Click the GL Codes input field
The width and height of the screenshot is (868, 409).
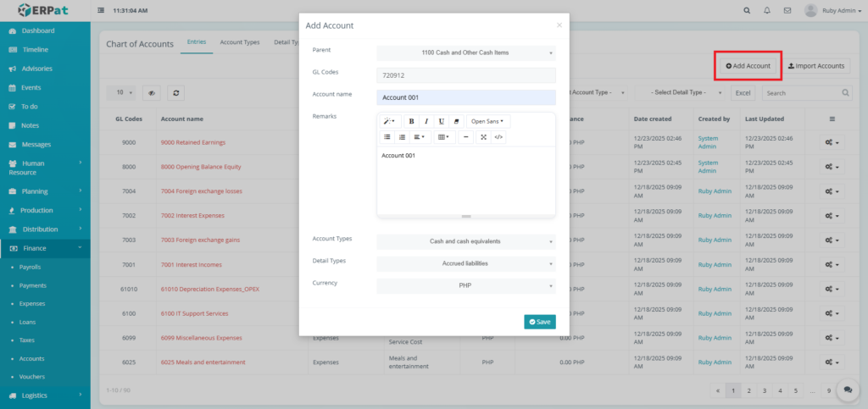pyautogui.click(x=465, y=75)
